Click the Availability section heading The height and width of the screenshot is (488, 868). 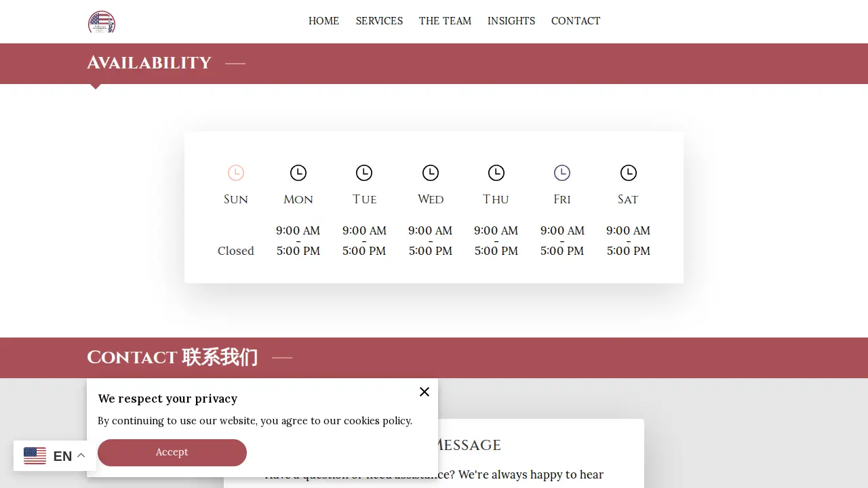pyautogui.click(x=149, y=63)
